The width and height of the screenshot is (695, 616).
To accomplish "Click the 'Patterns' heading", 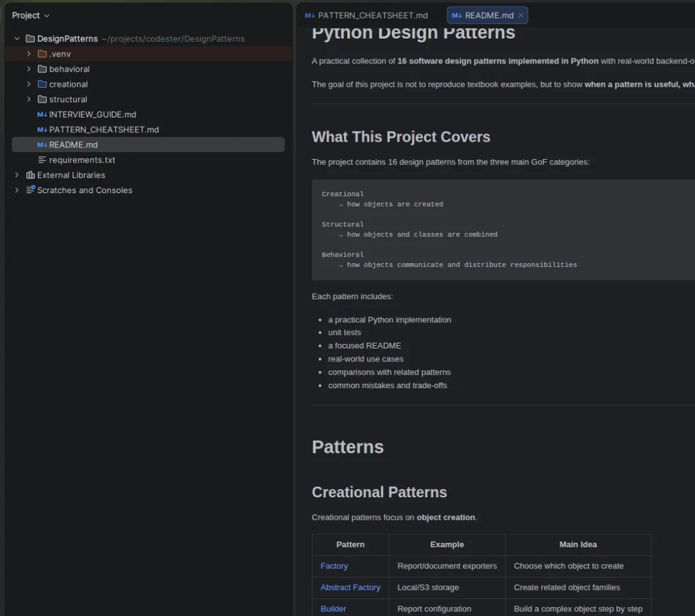I will click(348, 447).
